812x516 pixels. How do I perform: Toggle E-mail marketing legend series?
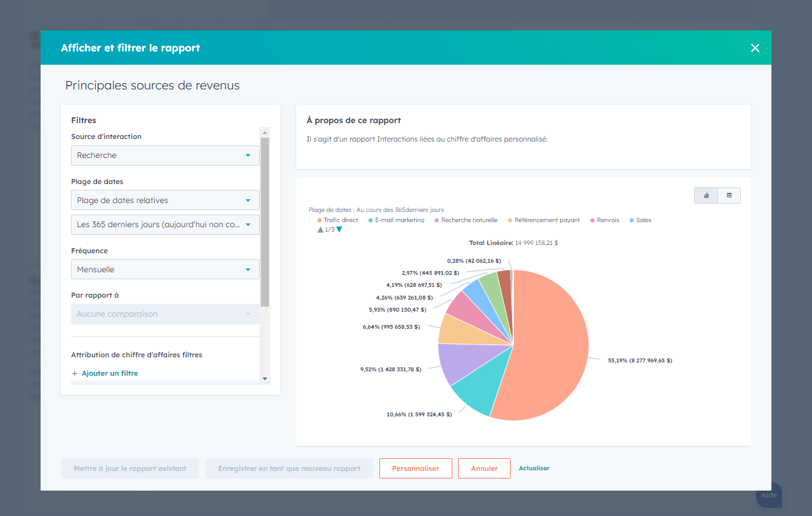[x=395, y=220]
